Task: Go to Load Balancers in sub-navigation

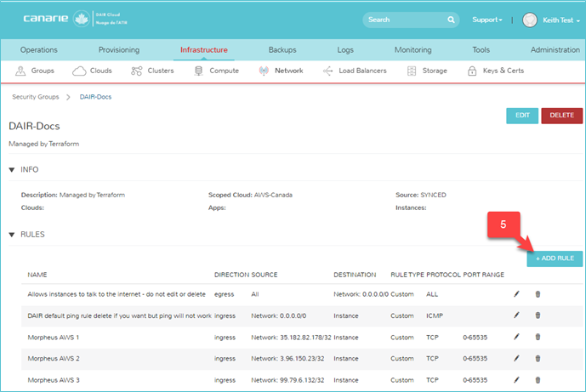Action: point(355,71)
